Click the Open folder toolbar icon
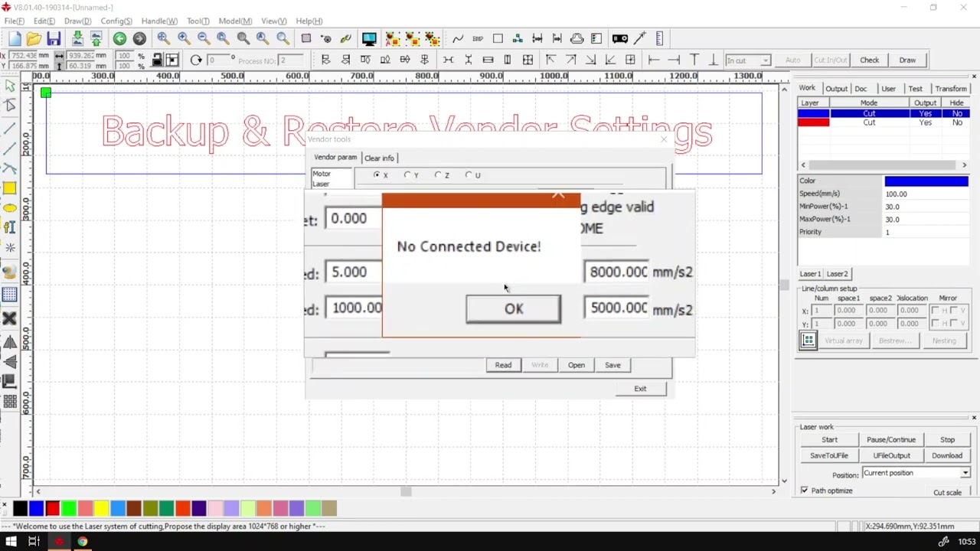The height and width of the screenshot is (551, 980). click(34, 38)
